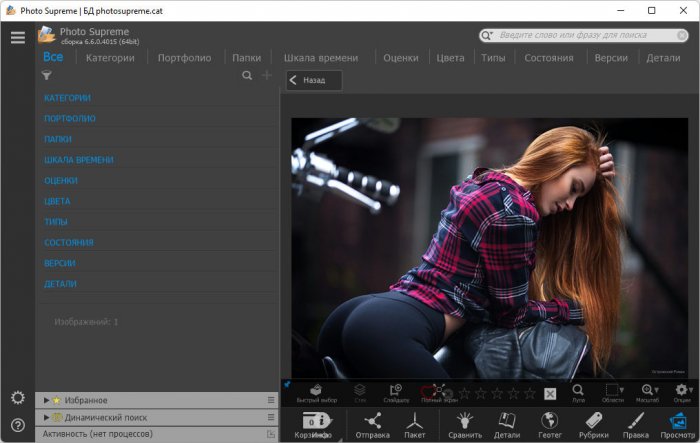Image resolution: width=700 pixels, height=443 pixels.
Task: Expand the Избранное section
Action: (x=46, y=400)
